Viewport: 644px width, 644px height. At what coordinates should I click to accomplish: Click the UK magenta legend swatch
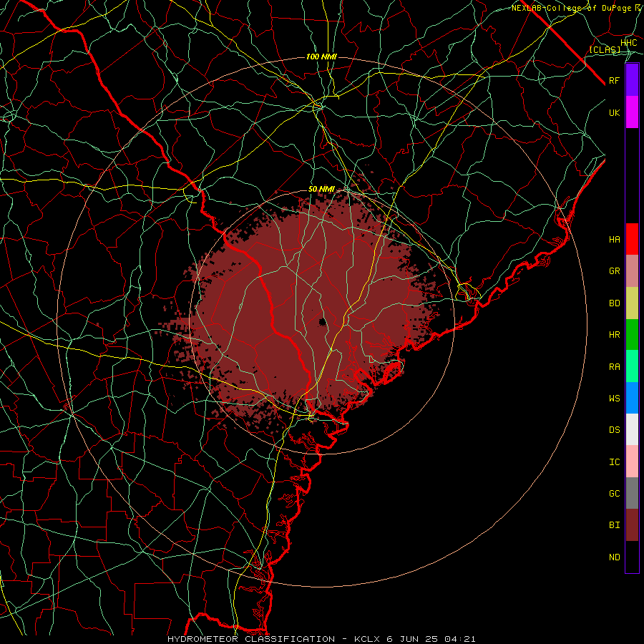tap(632, 112)
